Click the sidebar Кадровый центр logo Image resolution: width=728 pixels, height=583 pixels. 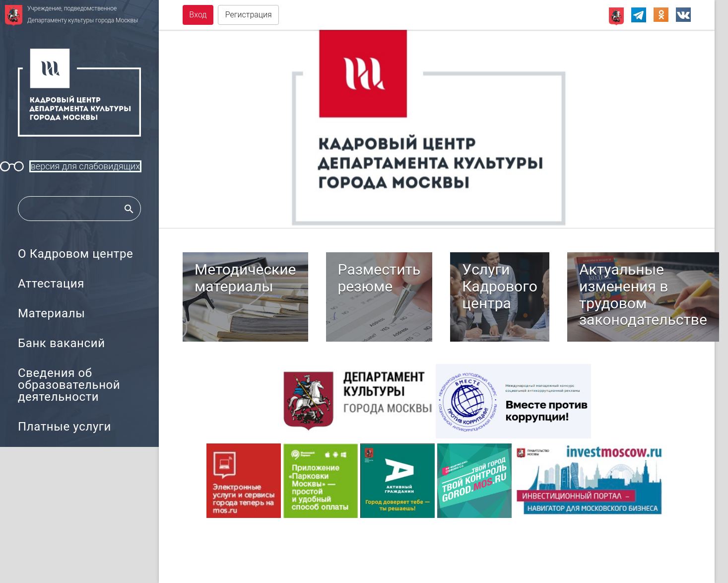tap(79, 92)
